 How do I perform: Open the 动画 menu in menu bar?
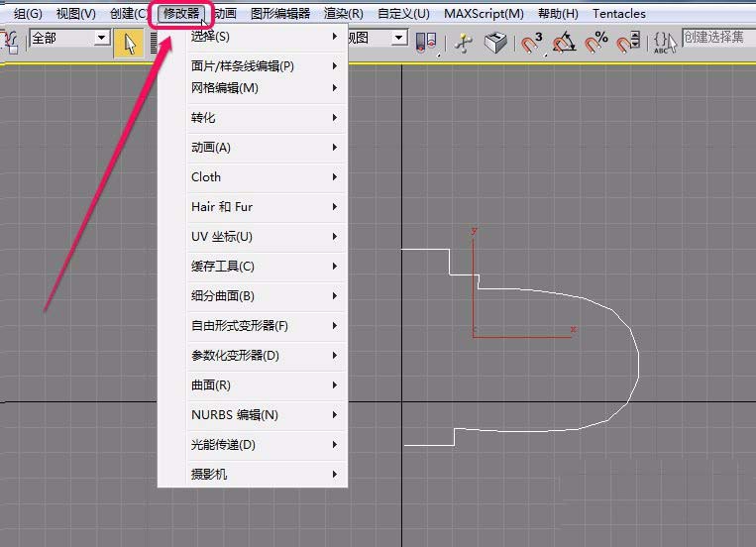coord(225,14)
